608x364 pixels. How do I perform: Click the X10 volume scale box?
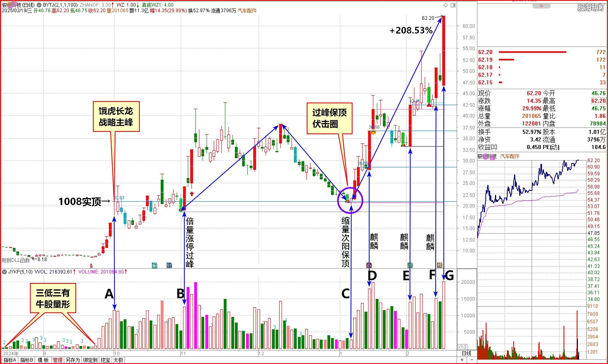coord(462,347)
